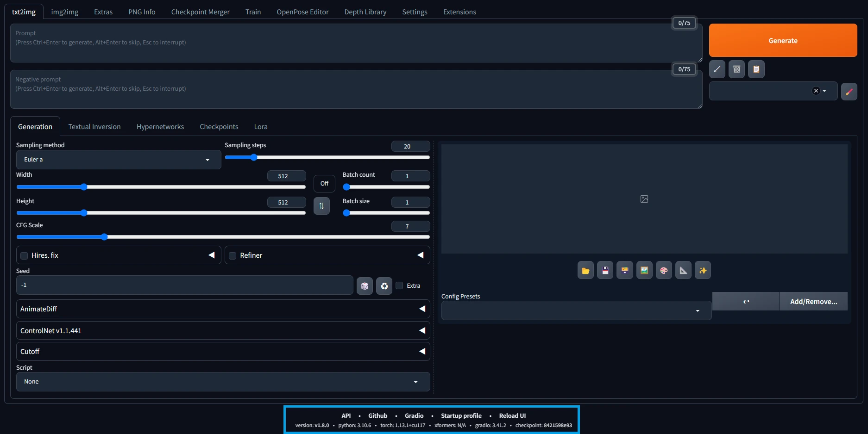Send image to inpaint with palette icon
The width and height of the screenshot is (868, 434).
pyautogui.click(x=664, y=270)
